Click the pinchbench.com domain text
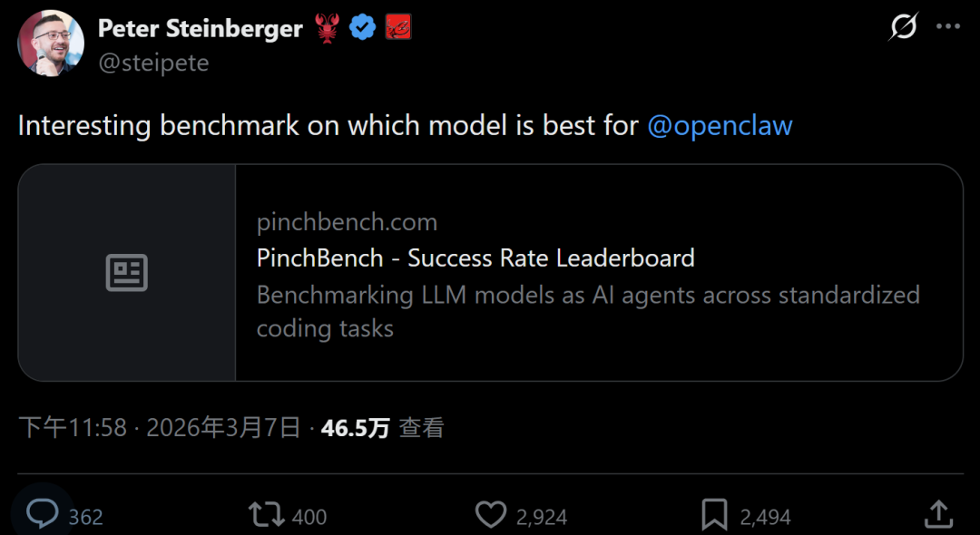The height and width of the screenshot is (535, 980). coord(347,222)
